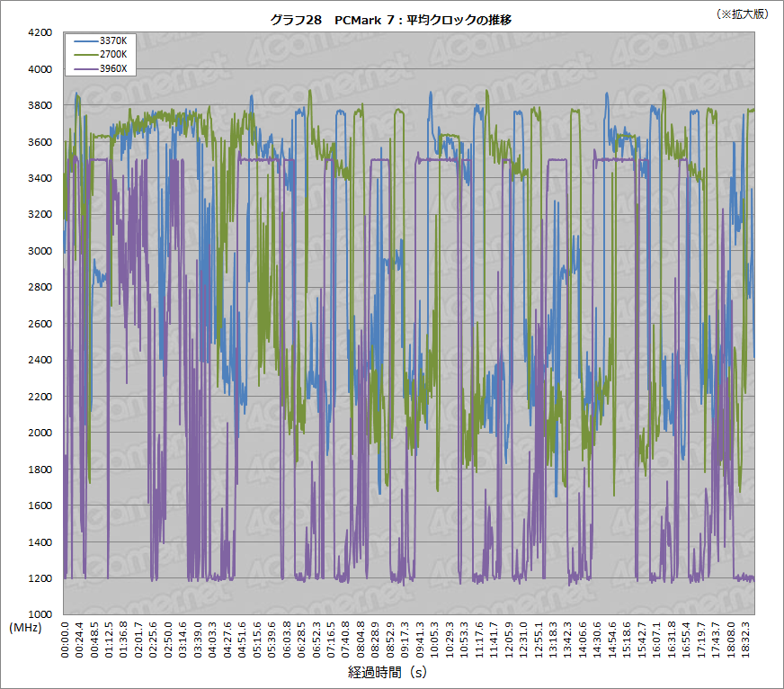Click the flat purple 3960X line at chart end
The height and width of the screenshot is (689, 784).
tap(744, 577)
